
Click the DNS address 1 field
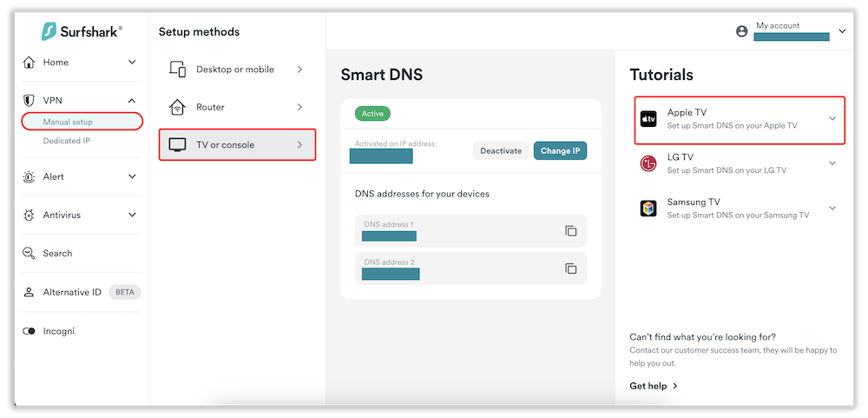(x=470, y=230)
